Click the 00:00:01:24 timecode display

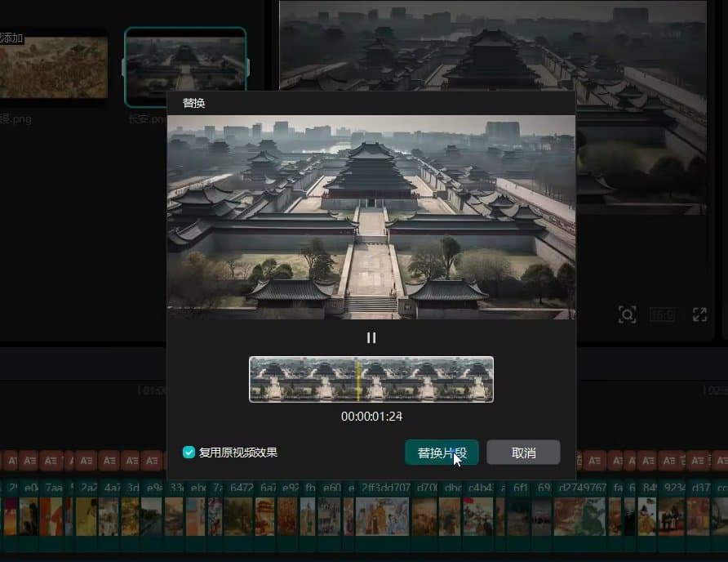tap(371, 417)
